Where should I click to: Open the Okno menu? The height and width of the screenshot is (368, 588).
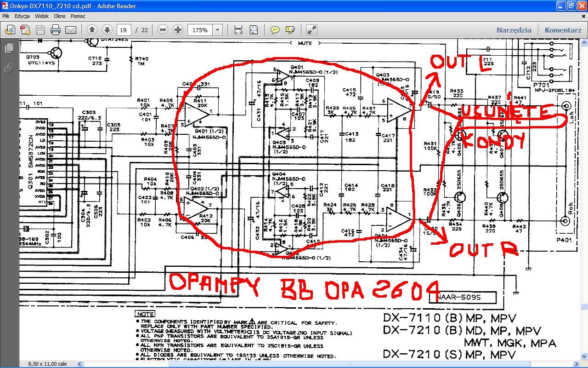(60, 16)
